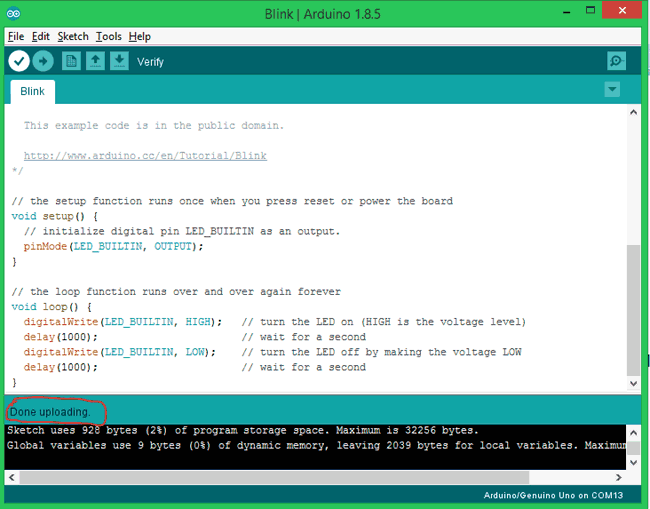Click the code editor scroll down arrow
650x509 pixels.
tap(633, 383)
